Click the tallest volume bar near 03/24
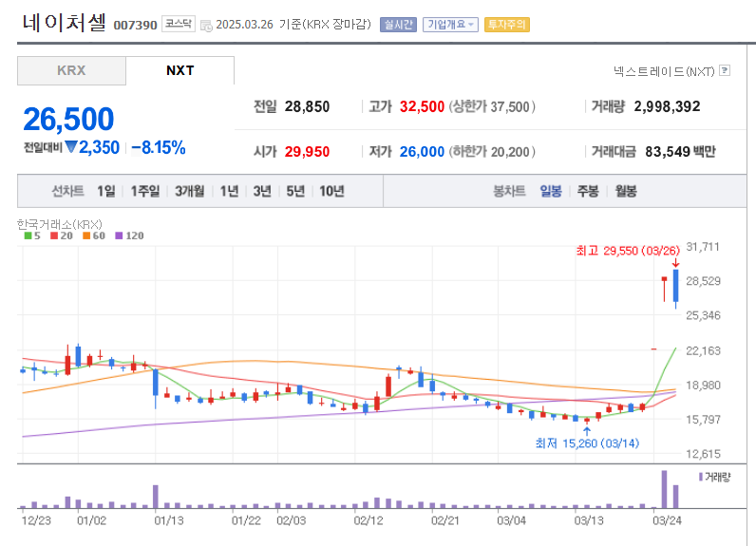 (x=665, y=489)
